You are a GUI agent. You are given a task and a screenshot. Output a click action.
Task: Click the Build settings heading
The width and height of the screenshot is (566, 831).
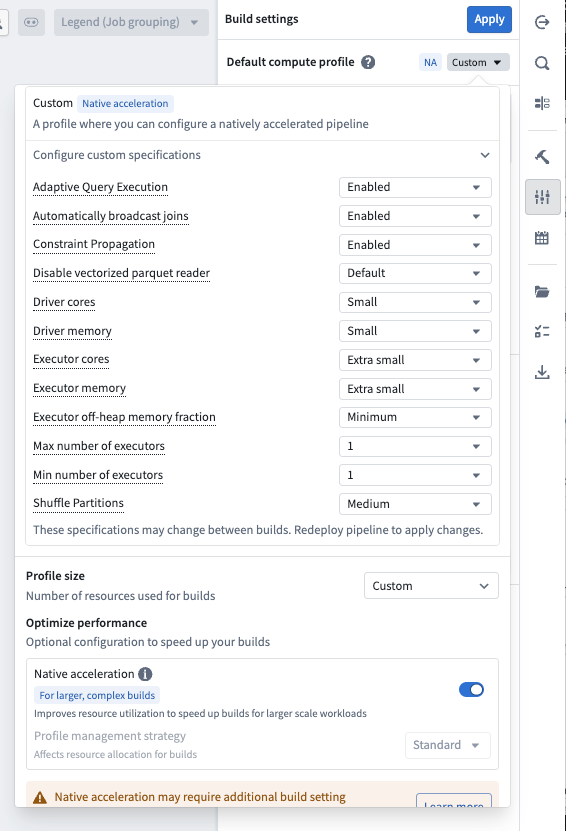tap(262, 19)
